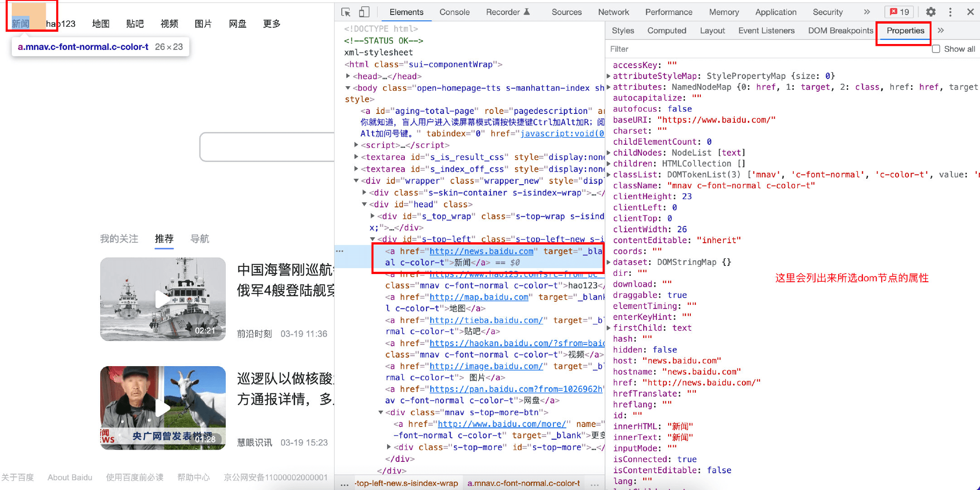Screen dimensions: 980x490
Task: Select the Properties pane tab
Action: point(905,30)
